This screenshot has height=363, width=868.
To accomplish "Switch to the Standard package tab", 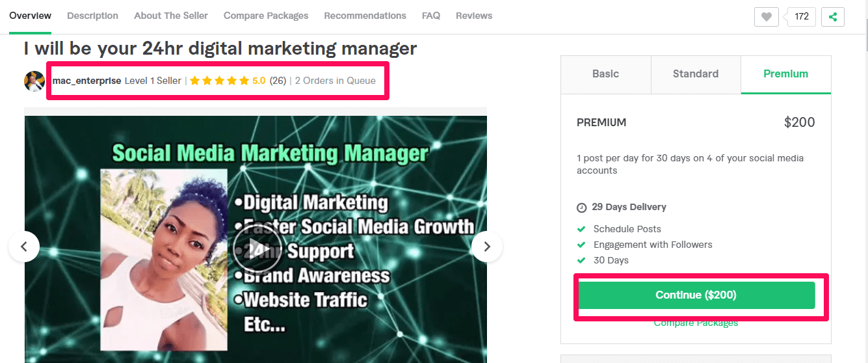I will pyautogui.click(x=695, y=74).
